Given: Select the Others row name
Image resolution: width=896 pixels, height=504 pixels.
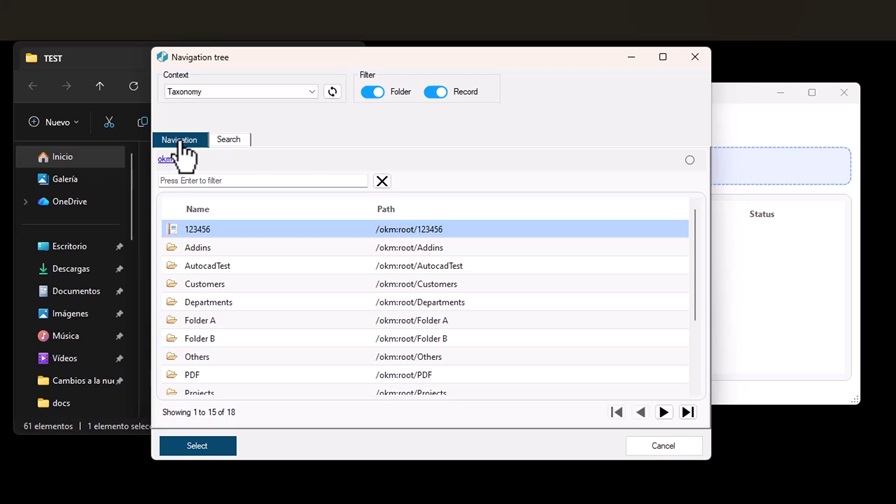Looking at the screenshot, I should tap(197, 357).
